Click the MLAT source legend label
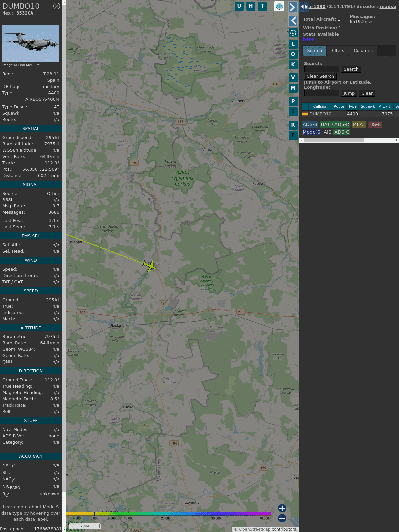 tap(359, 124)
